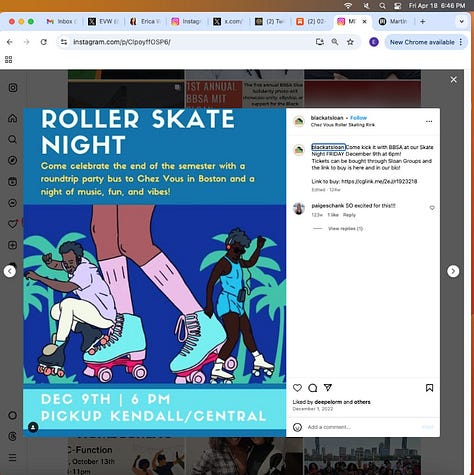Open Chez Vous Roller Skating Rink location
Viewport: 474px width, 475px height.
[343, 125]
